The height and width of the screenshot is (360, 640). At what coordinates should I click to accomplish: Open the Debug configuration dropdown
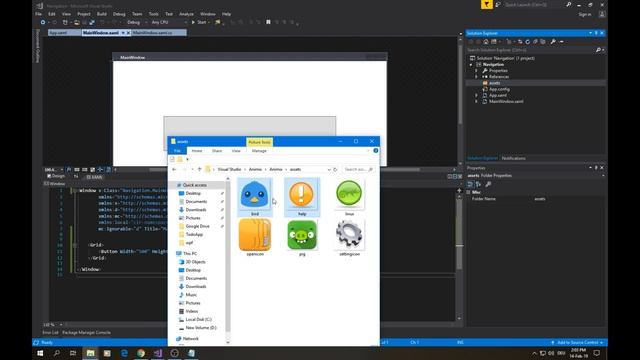tap(136, 22)
